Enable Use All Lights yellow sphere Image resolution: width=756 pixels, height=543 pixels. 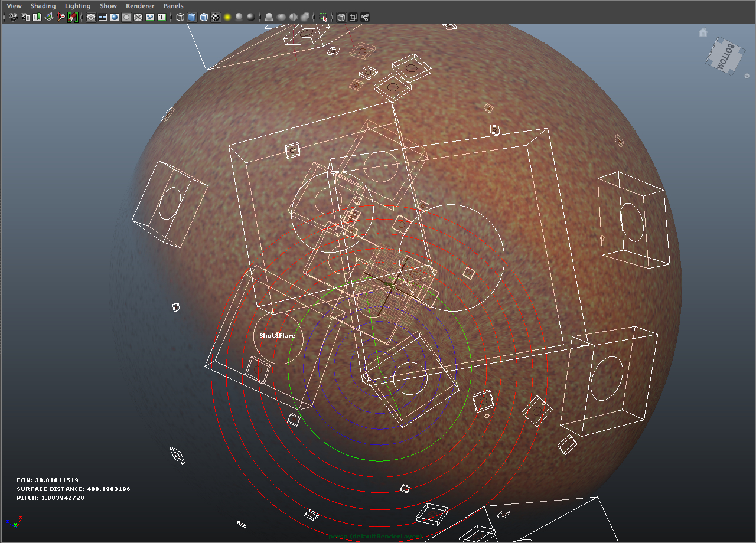point(227,17)
